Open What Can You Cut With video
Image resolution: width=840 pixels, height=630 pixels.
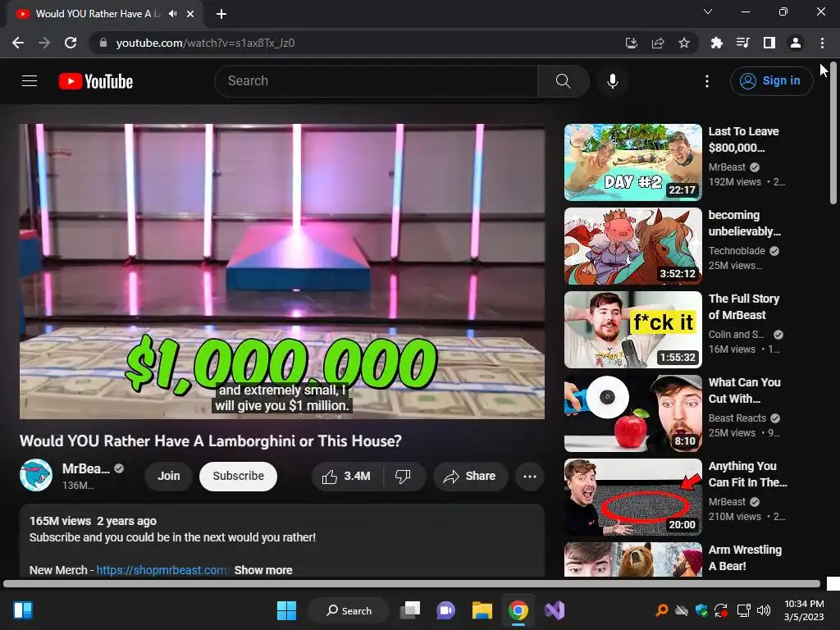(632, 413)
